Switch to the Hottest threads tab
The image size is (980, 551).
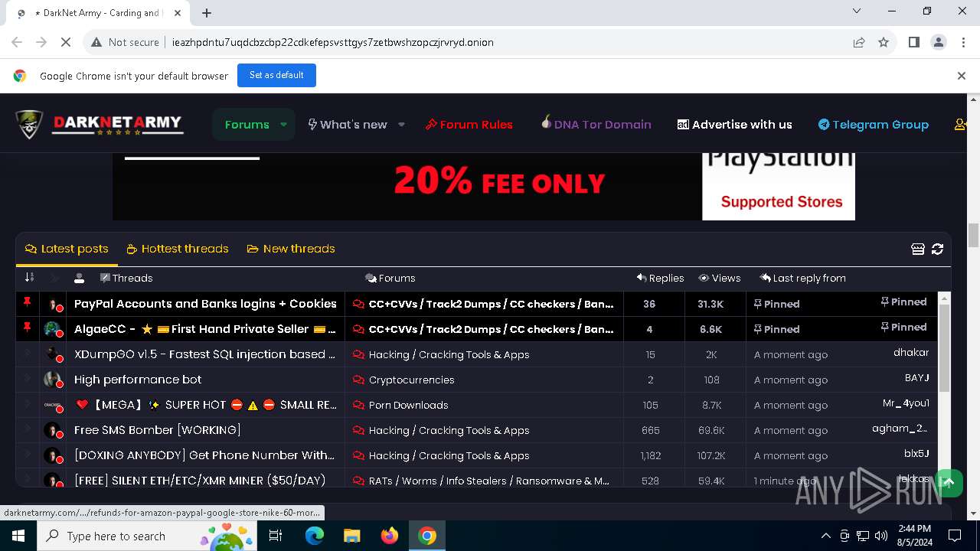coord(178,249)
